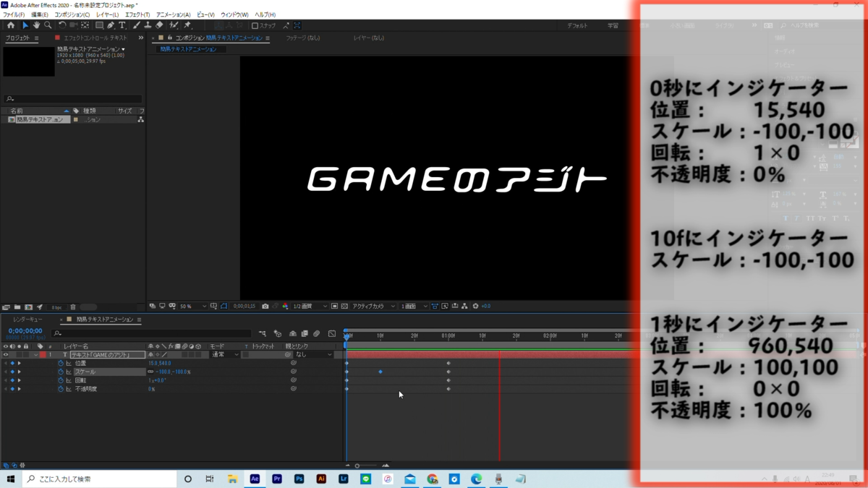
Task: Open the 1画面 view layout dropdown
Action: tap(414, 307)
